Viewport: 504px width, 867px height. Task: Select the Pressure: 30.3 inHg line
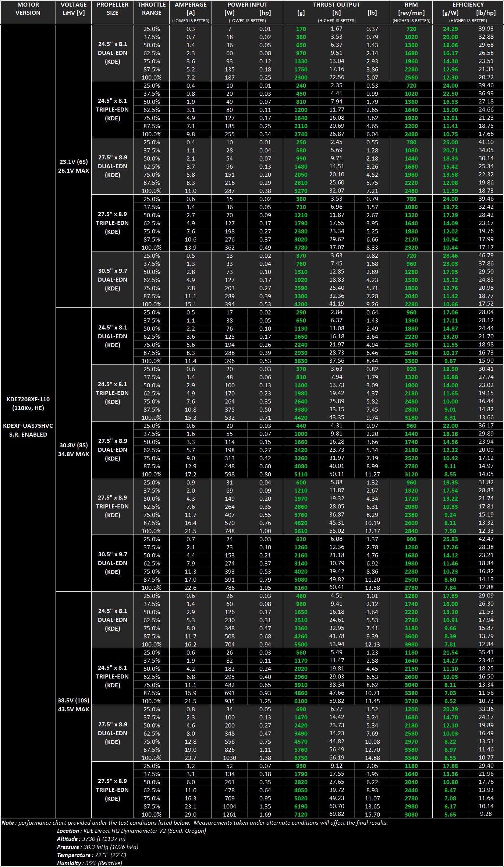pyautogui.click(x=97, y=847)
